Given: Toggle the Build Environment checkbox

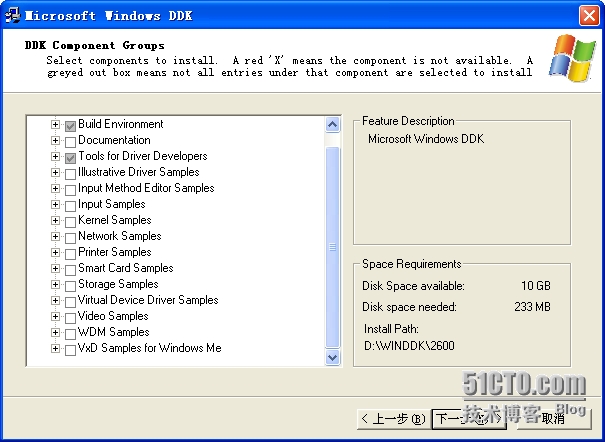Looking at the screenshot, I should (70, 126).
